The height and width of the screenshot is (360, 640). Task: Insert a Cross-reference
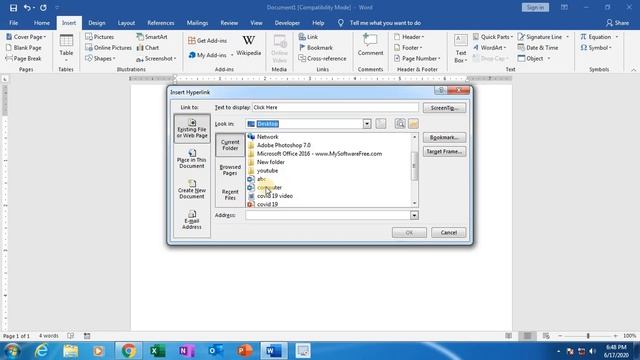(x=322, y=58)
